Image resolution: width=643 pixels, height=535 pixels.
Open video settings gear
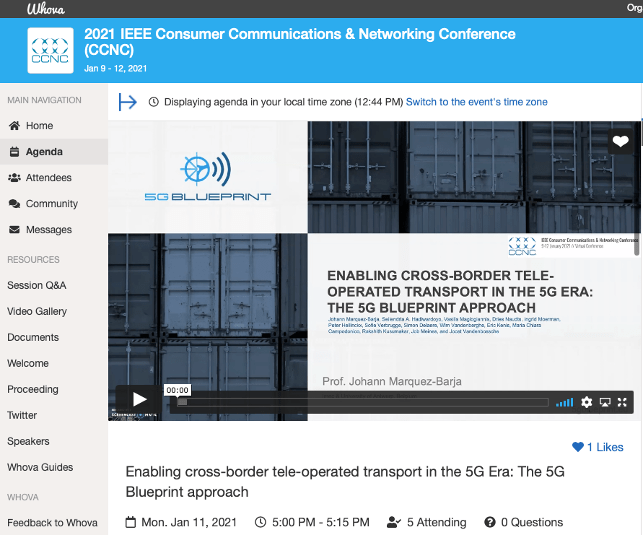click(x=587, y=402)
